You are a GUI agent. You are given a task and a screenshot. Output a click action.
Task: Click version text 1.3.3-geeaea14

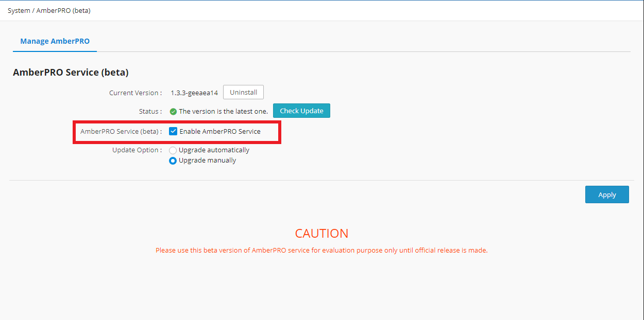tap(194, 93)
